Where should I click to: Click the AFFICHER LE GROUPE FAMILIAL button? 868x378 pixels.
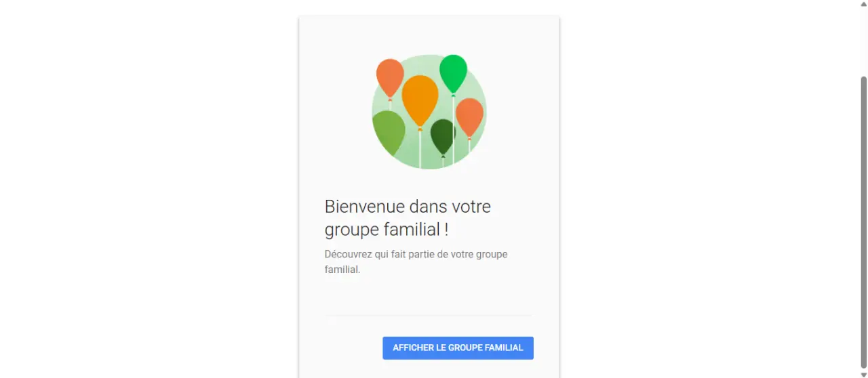point(458,348)
